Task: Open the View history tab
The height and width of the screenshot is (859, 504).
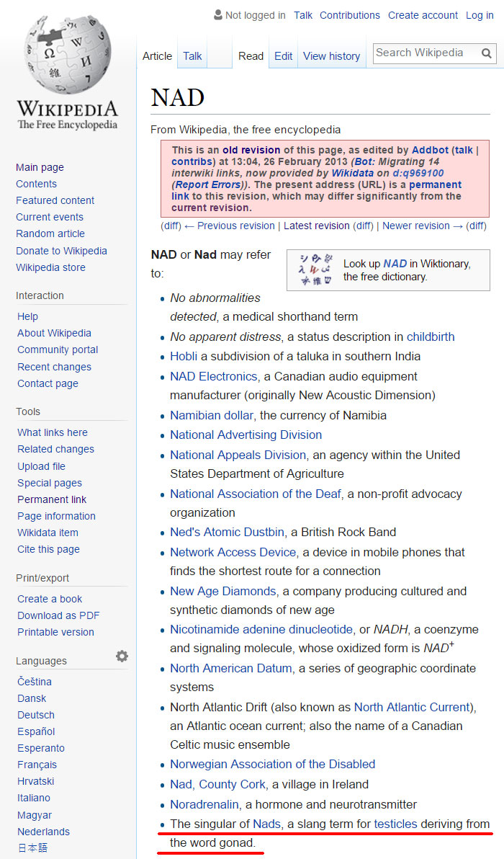Action: click(332, 56)
